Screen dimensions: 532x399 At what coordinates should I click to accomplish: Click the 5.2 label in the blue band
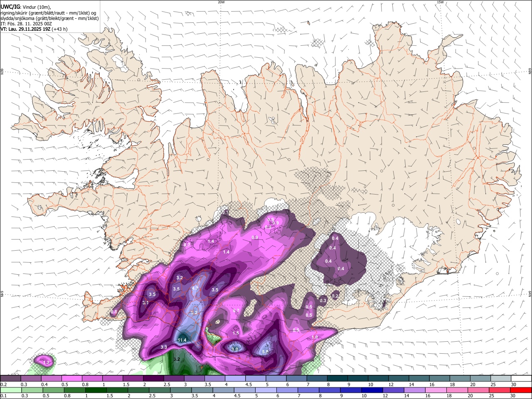[194, 313]
